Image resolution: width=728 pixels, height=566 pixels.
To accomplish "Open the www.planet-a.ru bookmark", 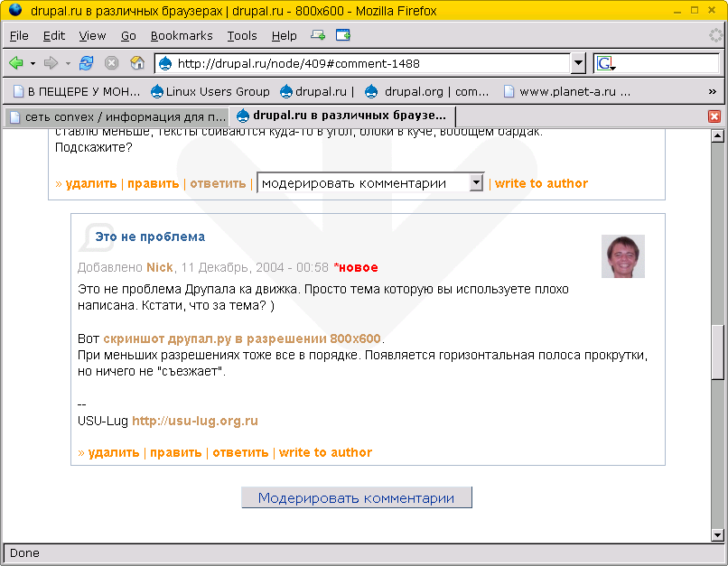I will pyautogui.click(x=567, y=92).
